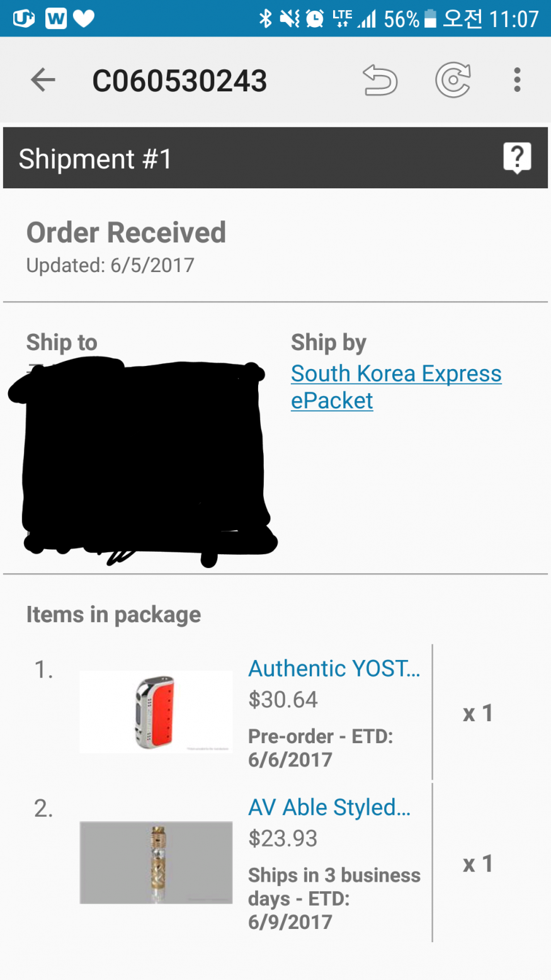Screen dimensions: 551x980
Task: Tap the gold mech mod product thumbnail
Action: click(156, 862)
